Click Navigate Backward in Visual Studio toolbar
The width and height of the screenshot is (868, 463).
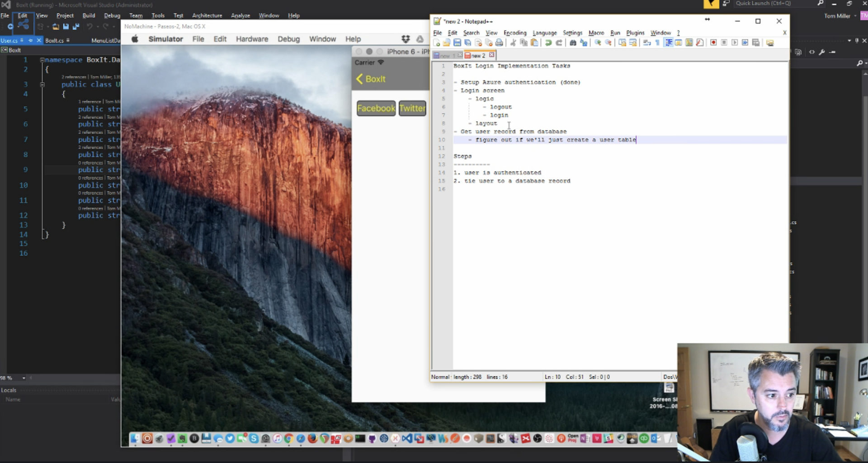click(x=10, y=27)
